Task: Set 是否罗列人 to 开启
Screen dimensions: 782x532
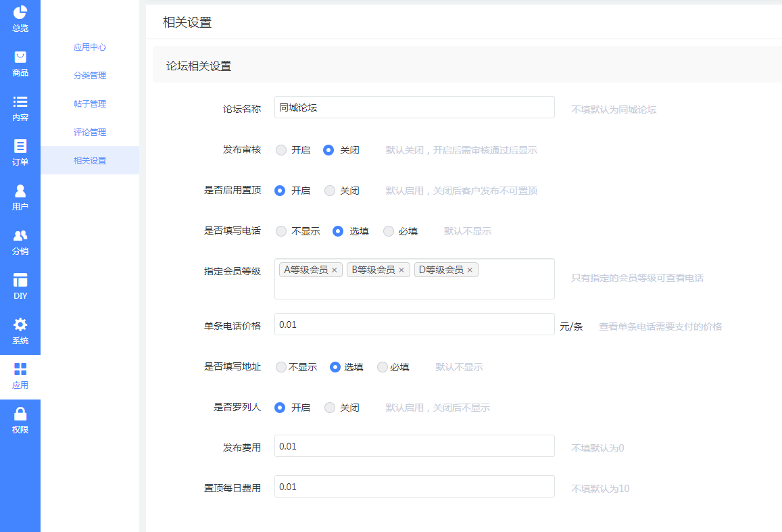Action: pyautogui.click(x=280, y=408)
